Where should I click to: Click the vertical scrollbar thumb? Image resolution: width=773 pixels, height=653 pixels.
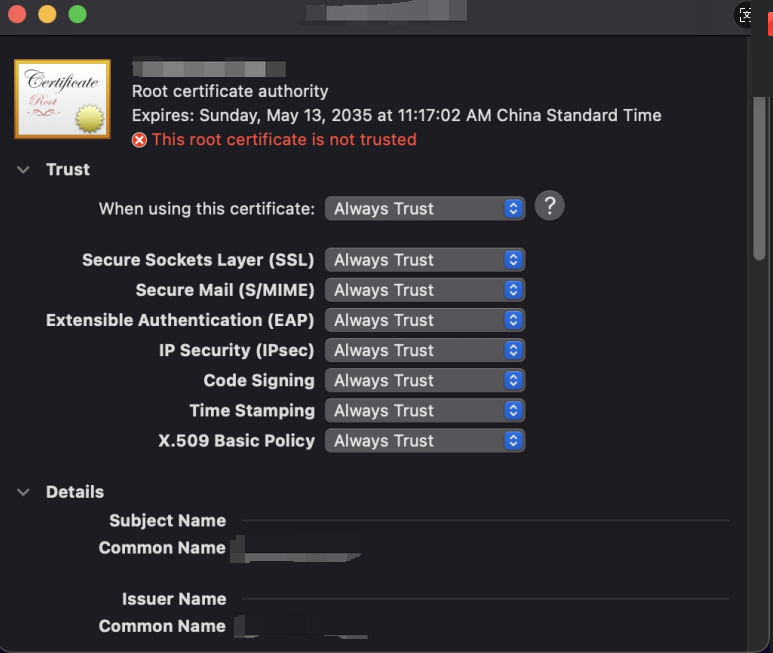(x=760, y=178)
